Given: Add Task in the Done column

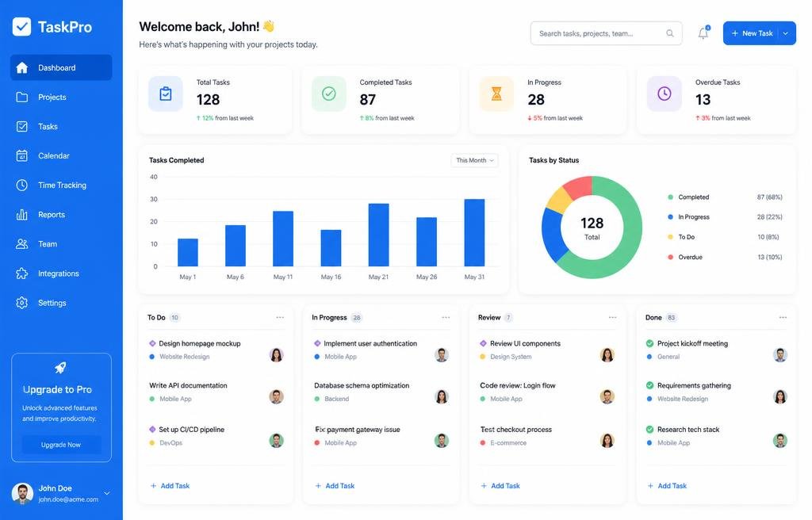Looking at the screenshot, I should coord(667,486).
